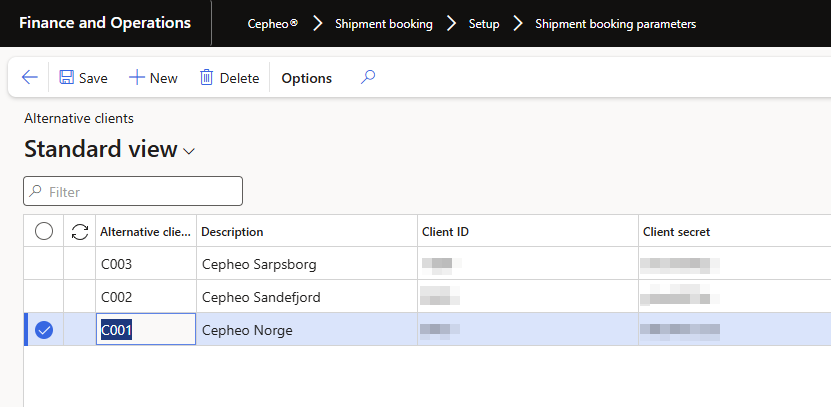Viewport: 831px width, 407px height.
Task: Deselect the checked C001 row marker
Action: (x=44, y=330)
